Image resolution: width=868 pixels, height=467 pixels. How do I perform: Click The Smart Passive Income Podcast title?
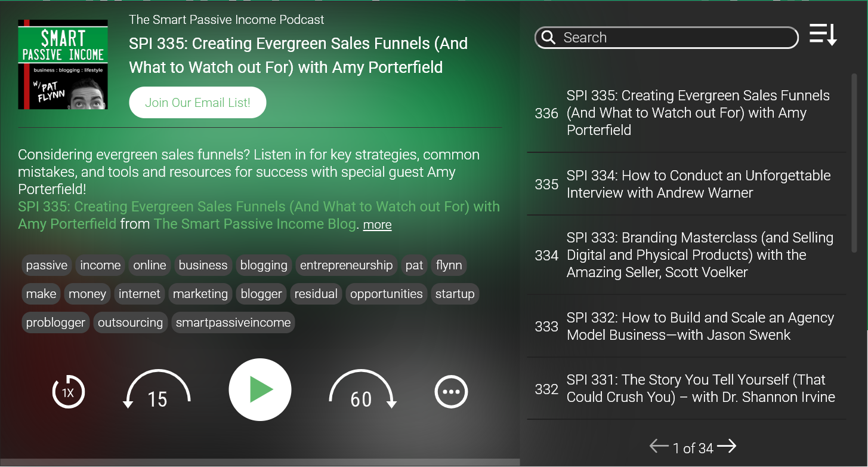(x=227, y=20)
